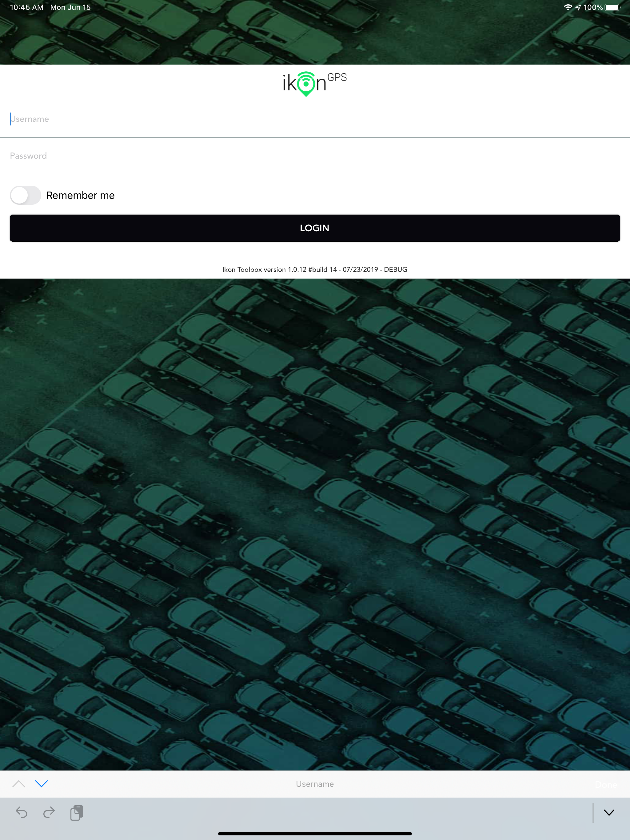This screenshot has width=630, height=840.
Task: Select the Username autofill suggestion
Action: [315, 783]
